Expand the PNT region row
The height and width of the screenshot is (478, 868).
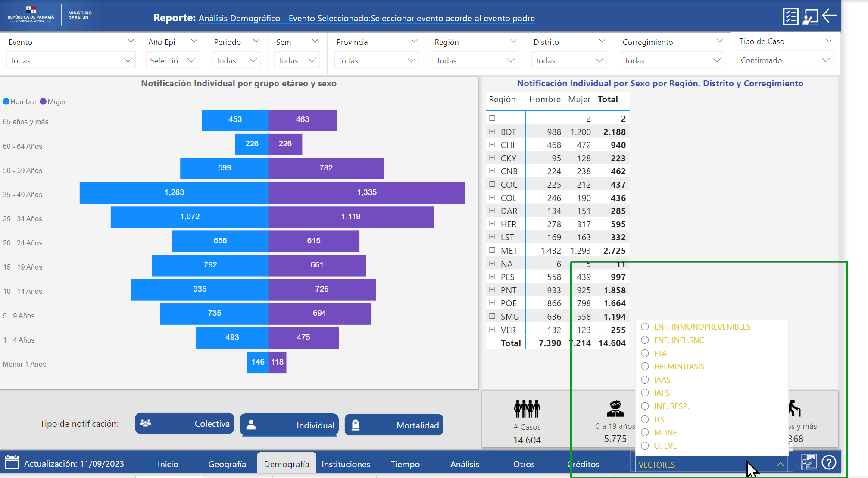492,289
